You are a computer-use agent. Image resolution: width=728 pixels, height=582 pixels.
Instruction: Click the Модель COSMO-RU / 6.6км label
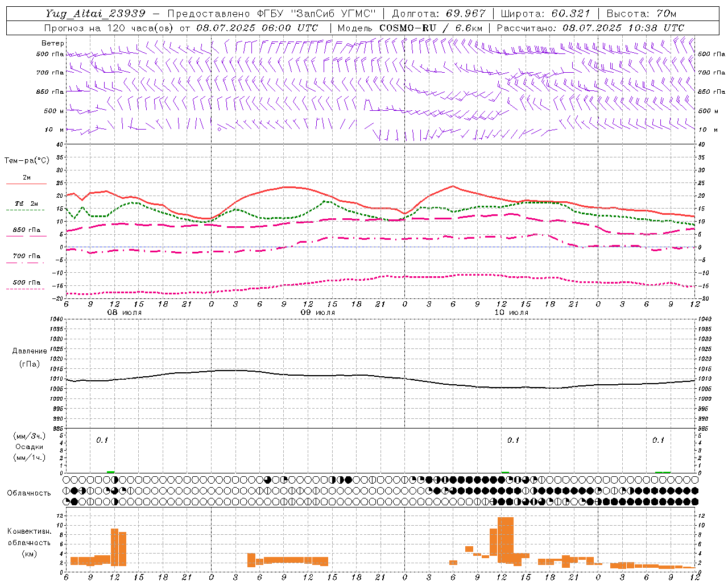(x=410, y=28)
